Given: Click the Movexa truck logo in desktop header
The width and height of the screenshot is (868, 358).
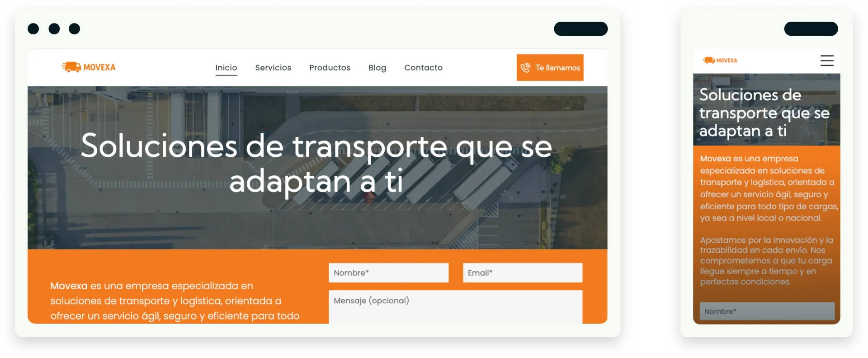Looking at the screenshot, I should (x=89, y=67).
